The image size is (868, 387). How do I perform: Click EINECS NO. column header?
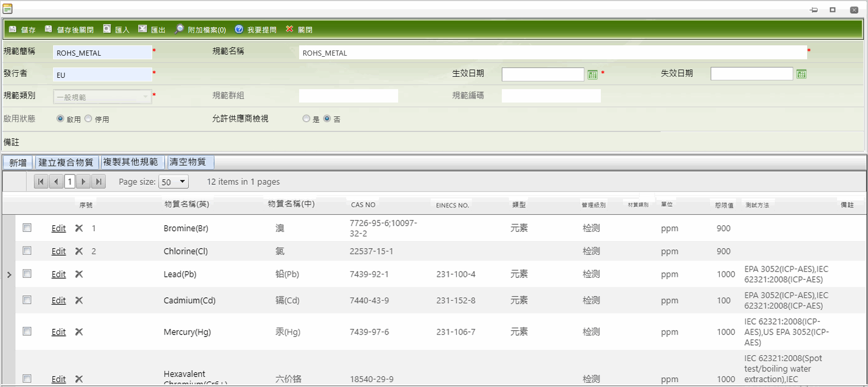coord(452,205)
